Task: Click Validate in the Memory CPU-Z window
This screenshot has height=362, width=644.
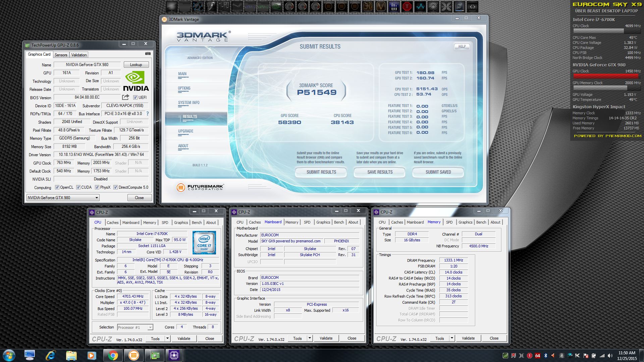Action: coord(468,338)
